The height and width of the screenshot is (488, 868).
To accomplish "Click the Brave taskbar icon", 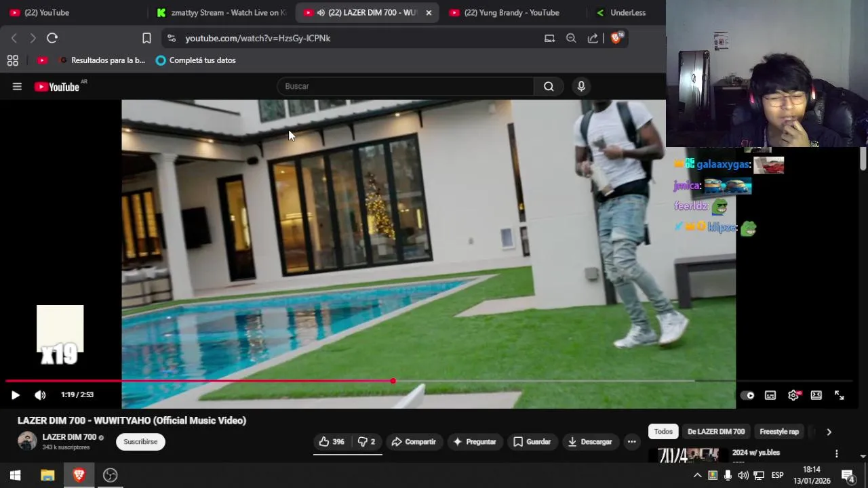I will [79, 475].
